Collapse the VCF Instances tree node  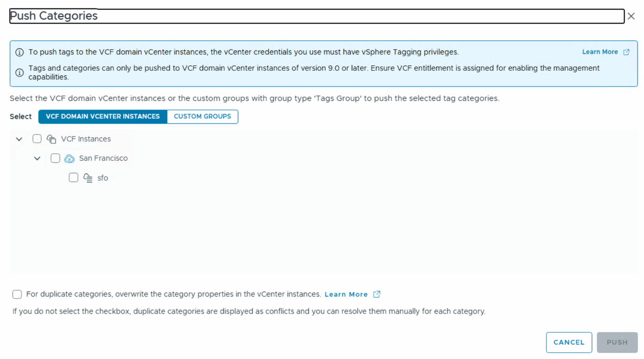[x=19, y=139]
